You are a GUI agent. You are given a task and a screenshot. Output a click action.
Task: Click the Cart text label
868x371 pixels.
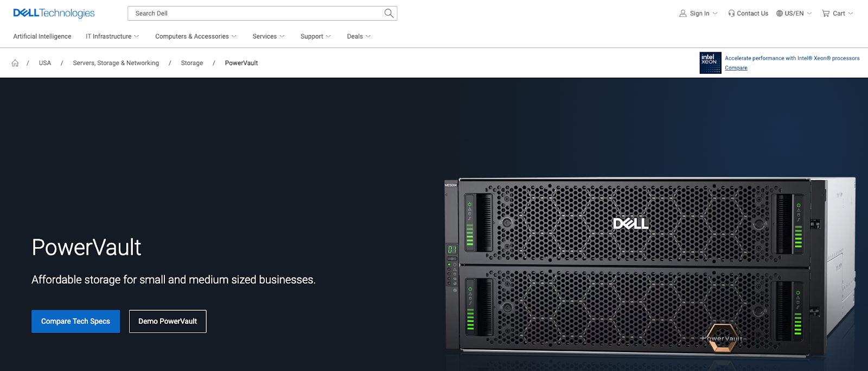click(x=839, y=14)
